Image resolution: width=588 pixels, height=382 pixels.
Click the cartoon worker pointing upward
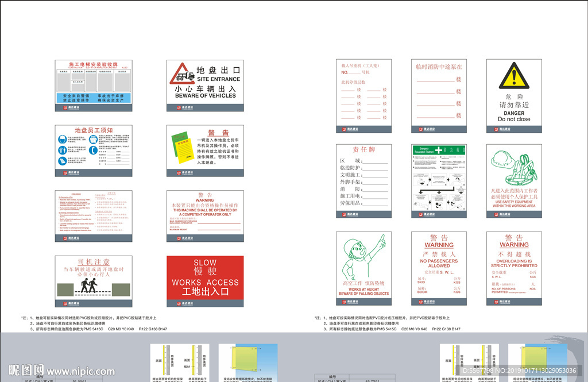[363, 257]
